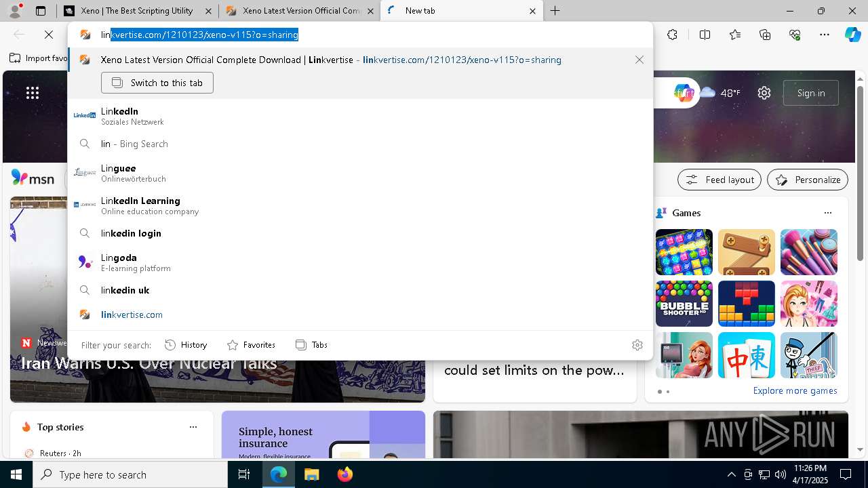The width and height of the screenshot is (868, 488).
Task: Click the taskbar search box
Action: click(x=130, y=474)
